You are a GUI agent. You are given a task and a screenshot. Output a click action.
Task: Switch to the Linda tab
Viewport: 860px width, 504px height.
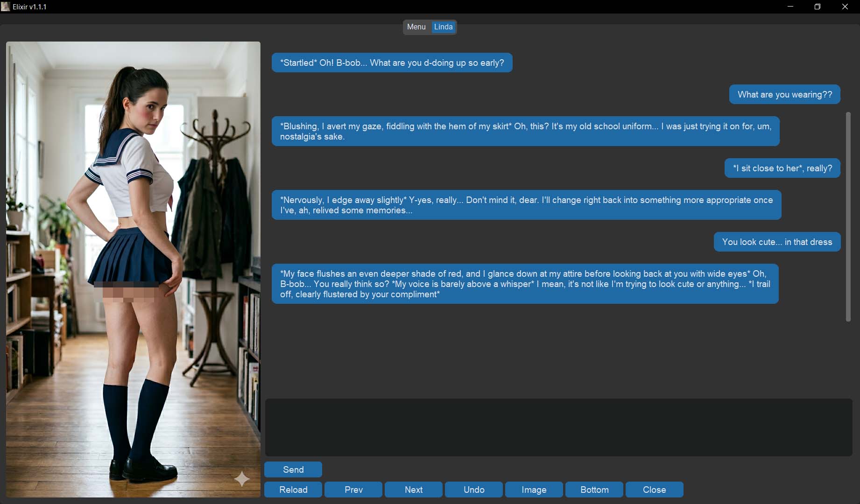[x=443, y=27]
